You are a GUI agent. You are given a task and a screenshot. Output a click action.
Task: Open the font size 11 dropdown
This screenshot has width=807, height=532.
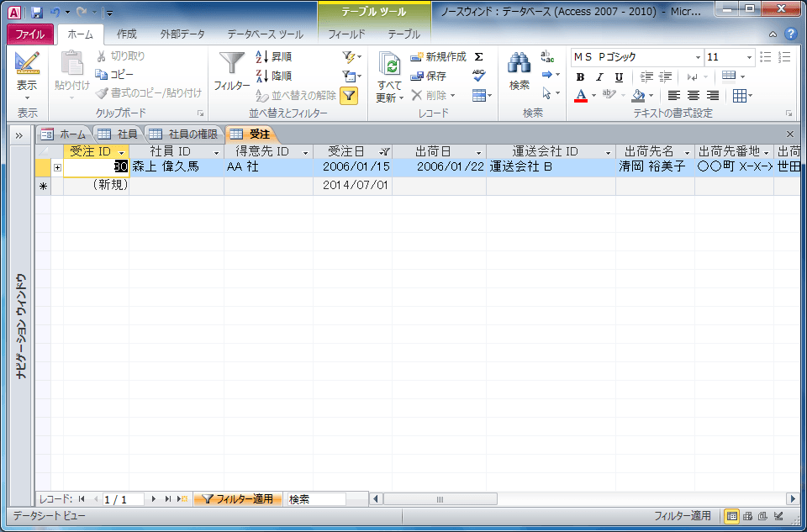point(749,57)
